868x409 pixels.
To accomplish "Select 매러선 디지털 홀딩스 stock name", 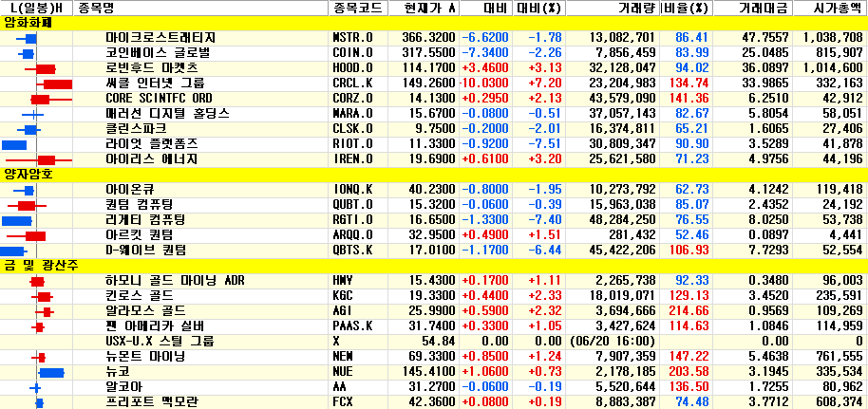I will click(x=167, y=114).
